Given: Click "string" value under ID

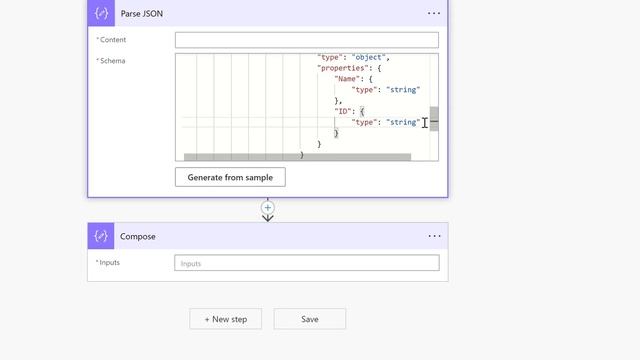Looking at the screenshot, I should pos(403,122).
